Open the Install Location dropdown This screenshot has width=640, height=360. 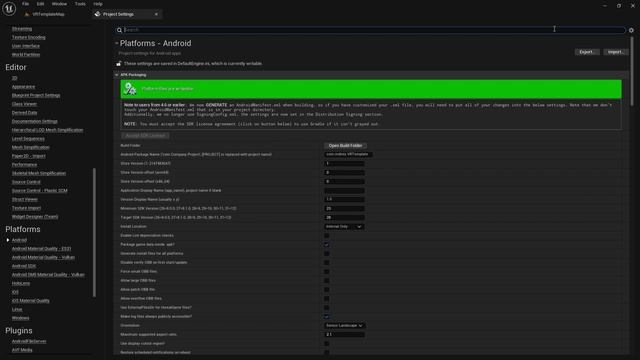coord(344,227)
